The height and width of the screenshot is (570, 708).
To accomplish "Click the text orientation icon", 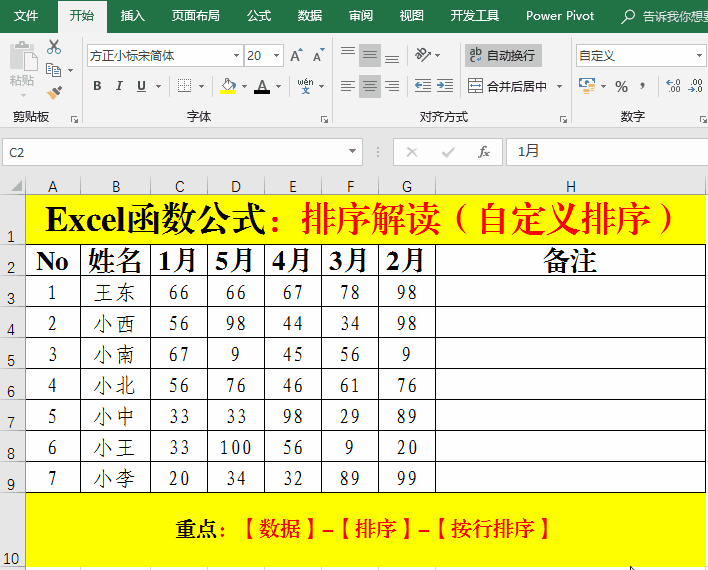I will 424,56.
